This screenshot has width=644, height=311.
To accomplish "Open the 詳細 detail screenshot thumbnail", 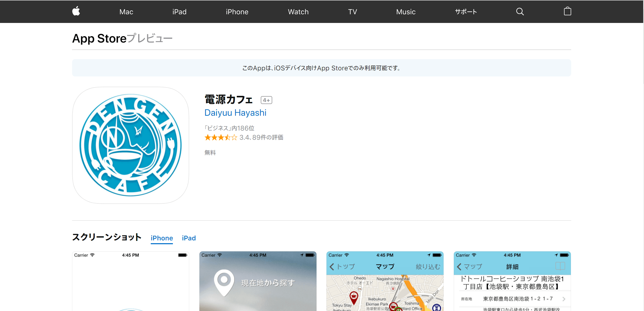I will (512, 281).
